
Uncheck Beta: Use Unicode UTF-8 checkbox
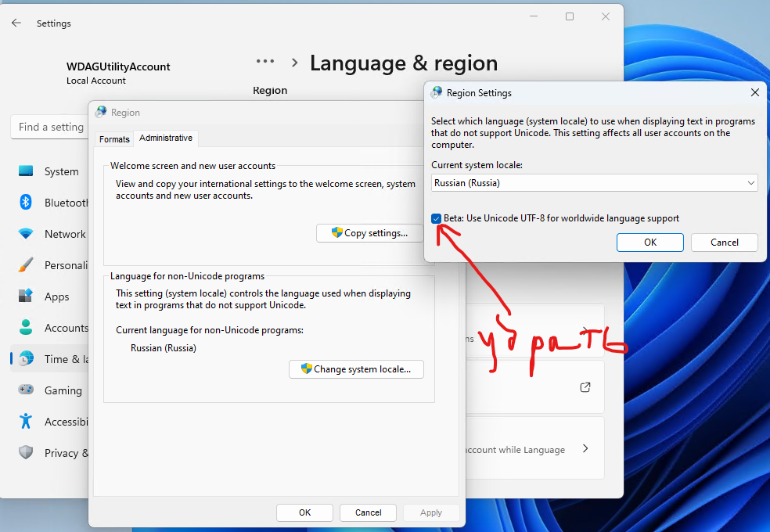437,218
